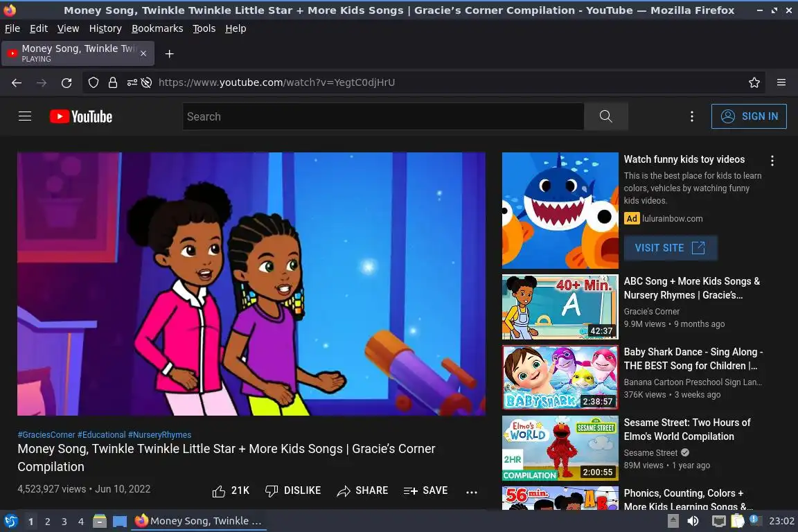Open 'Baby Shark Dance - Sing Along' title
The width and height of the screenshot is (798, 532).
pyautogui.click(x=693, y=359)
